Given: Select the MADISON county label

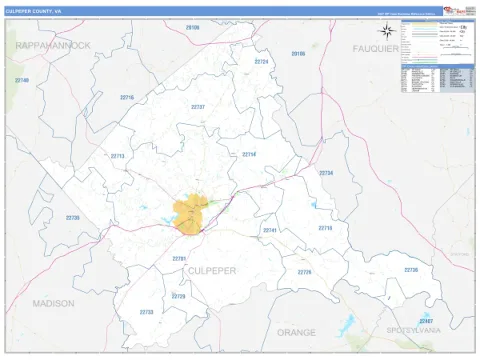Looking at the screenshot, I should point(53,304).
